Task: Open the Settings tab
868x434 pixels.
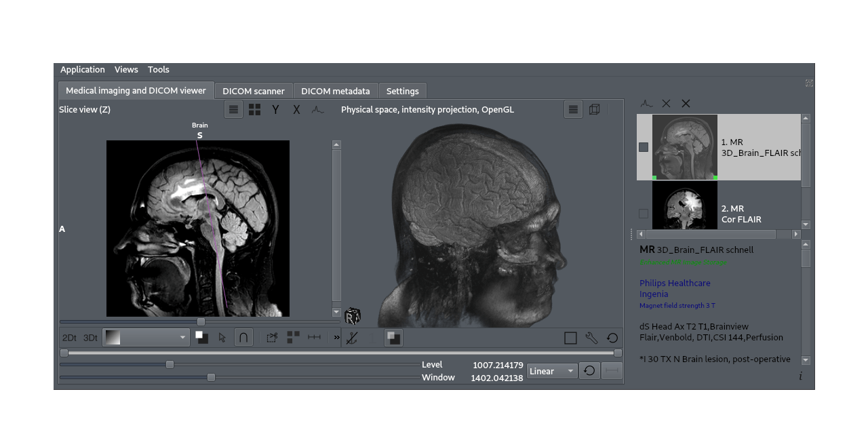Action: [x=403, y=91]
